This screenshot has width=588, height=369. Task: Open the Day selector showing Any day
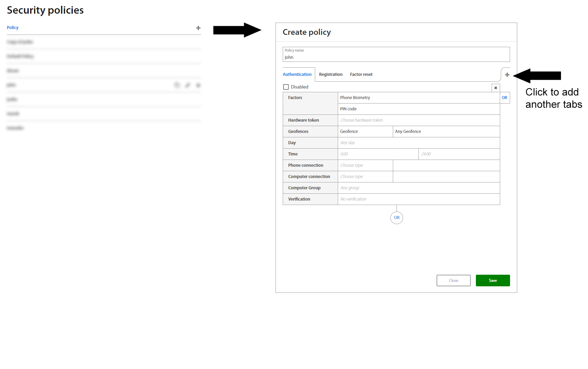tap(418, 143)
